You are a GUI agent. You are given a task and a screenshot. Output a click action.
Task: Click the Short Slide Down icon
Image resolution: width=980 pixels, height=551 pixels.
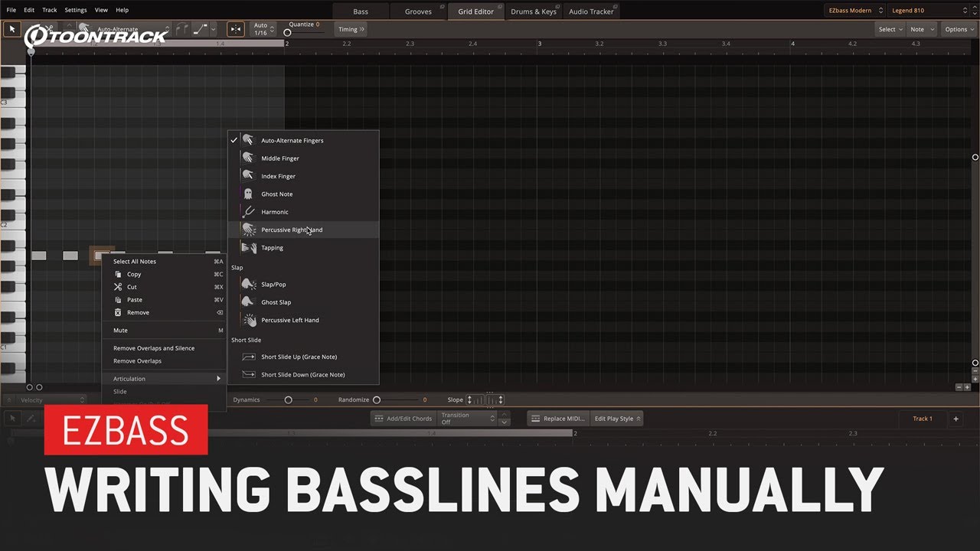tap(248, 375)
